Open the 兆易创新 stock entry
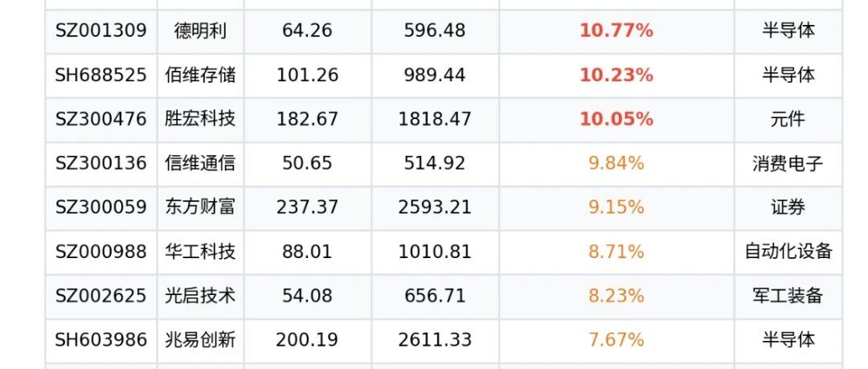 pyautogui.click(x=200, y=339)
